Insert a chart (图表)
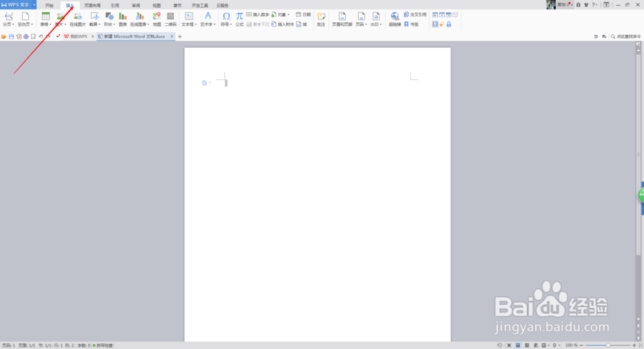 (x=122, y=19)
